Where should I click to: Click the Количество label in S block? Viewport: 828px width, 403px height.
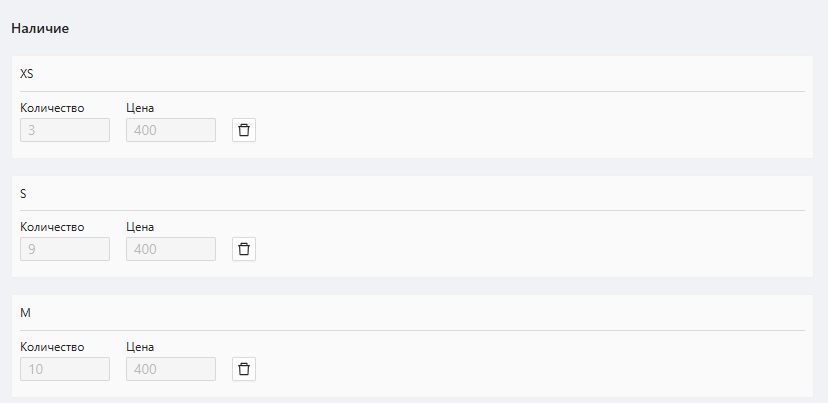point(52,227)
